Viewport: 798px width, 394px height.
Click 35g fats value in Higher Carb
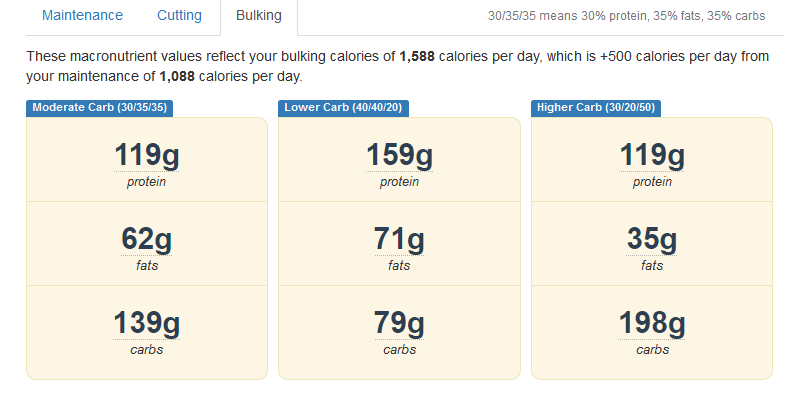[x=652, y=239]
